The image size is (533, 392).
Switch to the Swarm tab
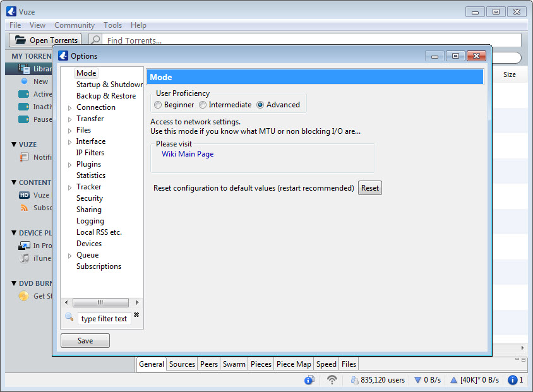pyautogui.click(x=234, y=364)
